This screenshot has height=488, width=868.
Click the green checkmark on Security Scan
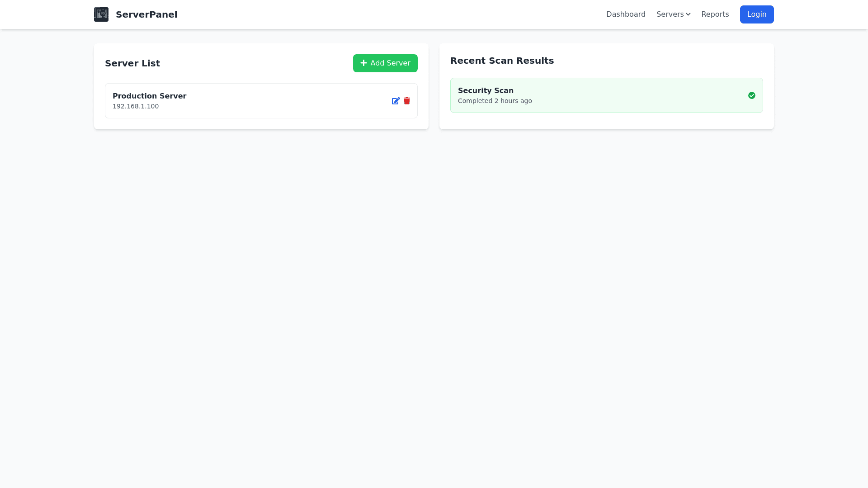[751, 95]
